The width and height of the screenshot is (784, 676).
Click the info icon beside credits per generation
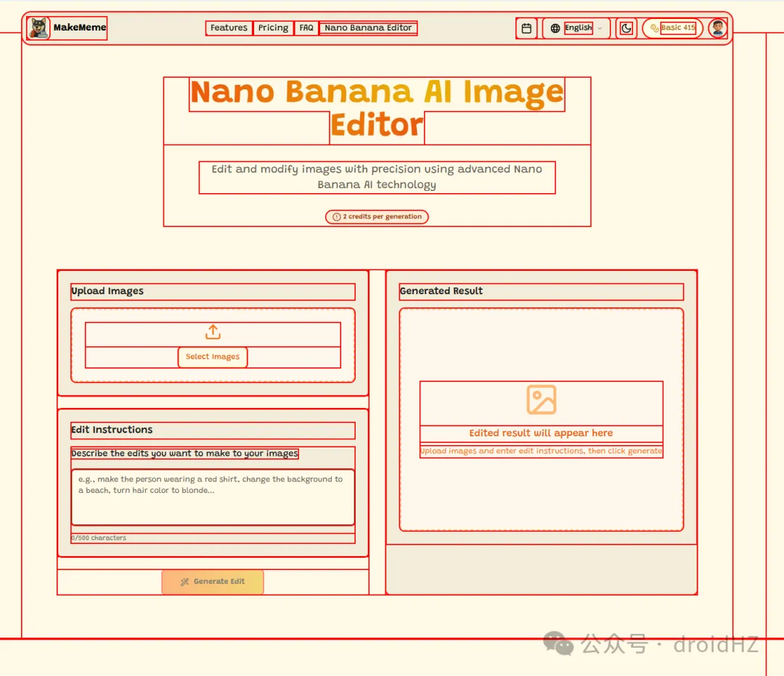click(x=336, y=217)
